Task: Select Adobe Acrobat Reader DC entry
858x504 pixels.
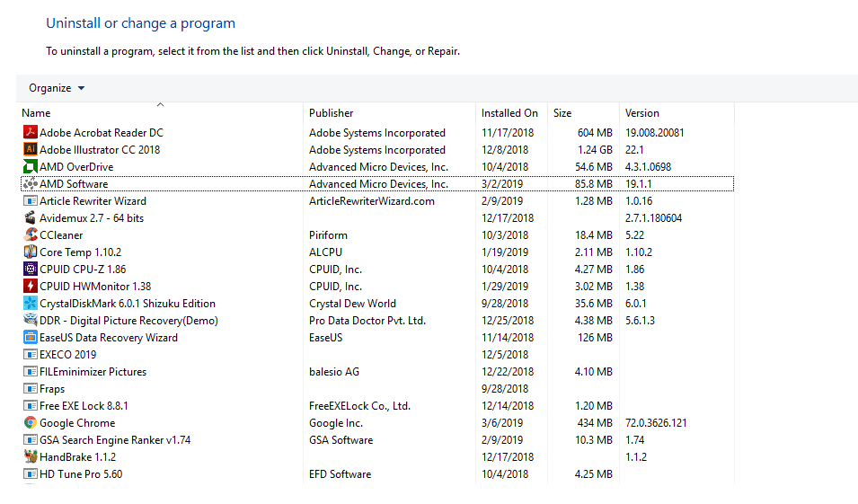Action: point(102,132)
